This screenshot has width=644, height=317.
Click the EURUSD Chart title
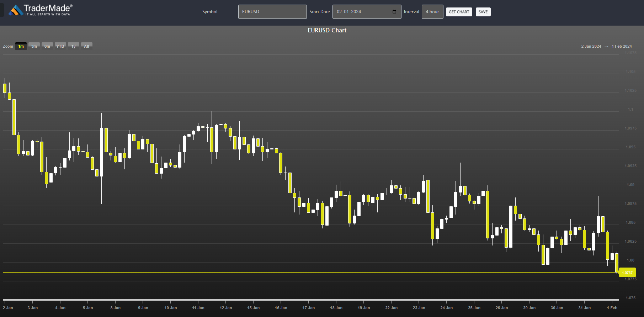[327, 31]
